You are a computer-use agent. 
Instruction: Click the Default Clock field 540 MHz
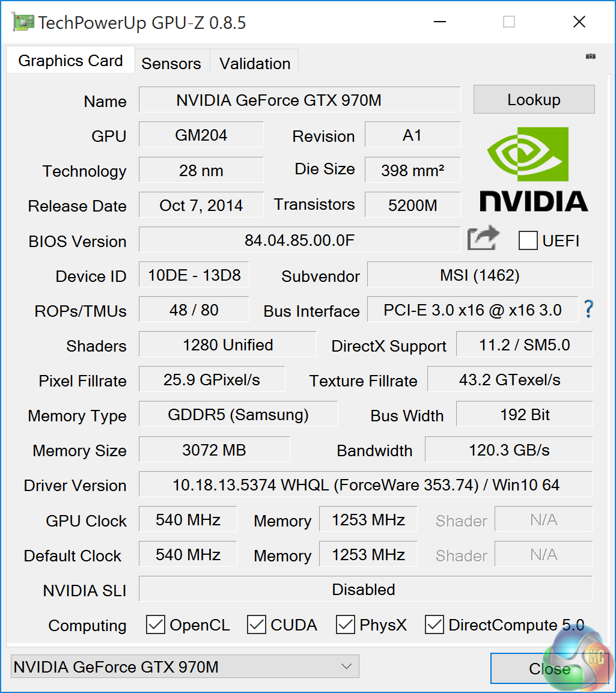coord(188,554)
